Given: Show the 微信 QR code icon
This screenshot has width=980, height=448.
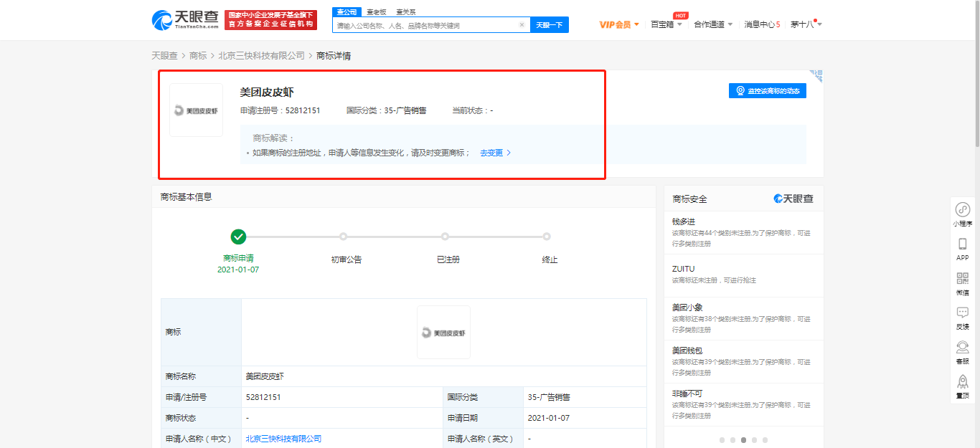Looking at the screenshot, I should pyautogui.click(x=962, y=279).
